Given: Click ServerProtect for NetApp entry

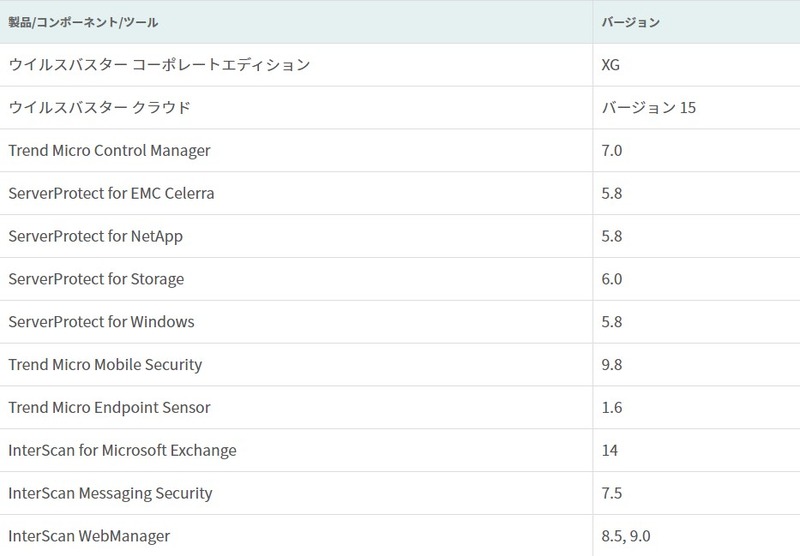Looking at the screenshot, I should [x=95, y=237].
